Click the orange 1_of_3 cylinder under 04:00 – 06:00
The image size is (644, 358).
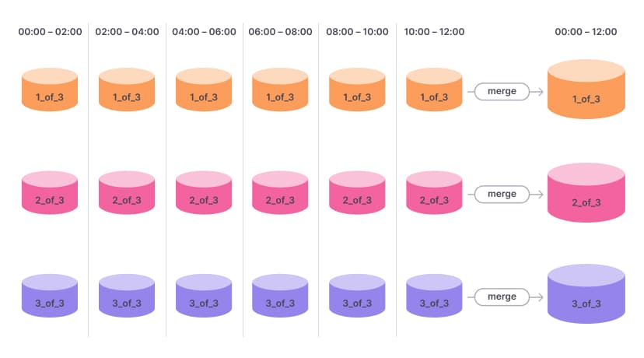pyautogui.click(x=204, y=91)
